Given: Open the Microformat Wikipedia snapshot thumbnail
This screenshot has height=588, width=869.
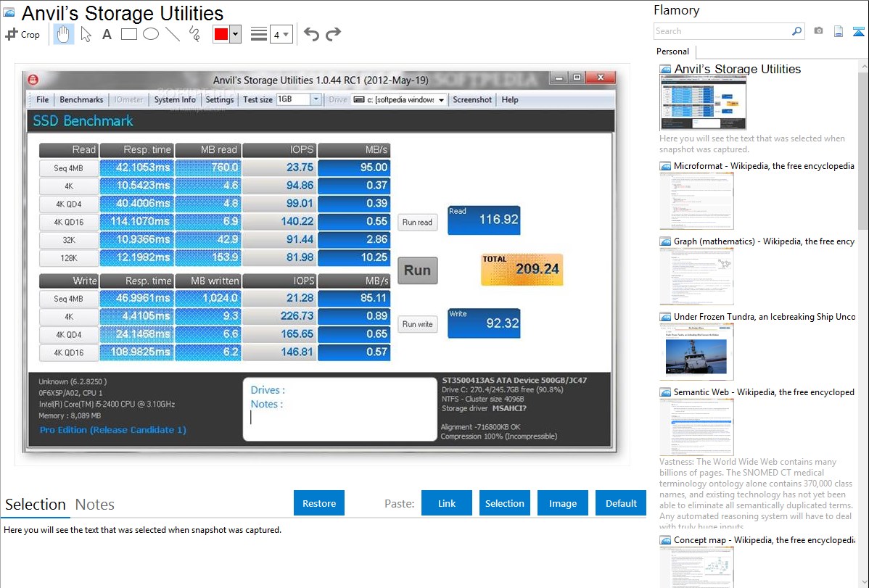Looking at the screenshot, I should [697, 201].
